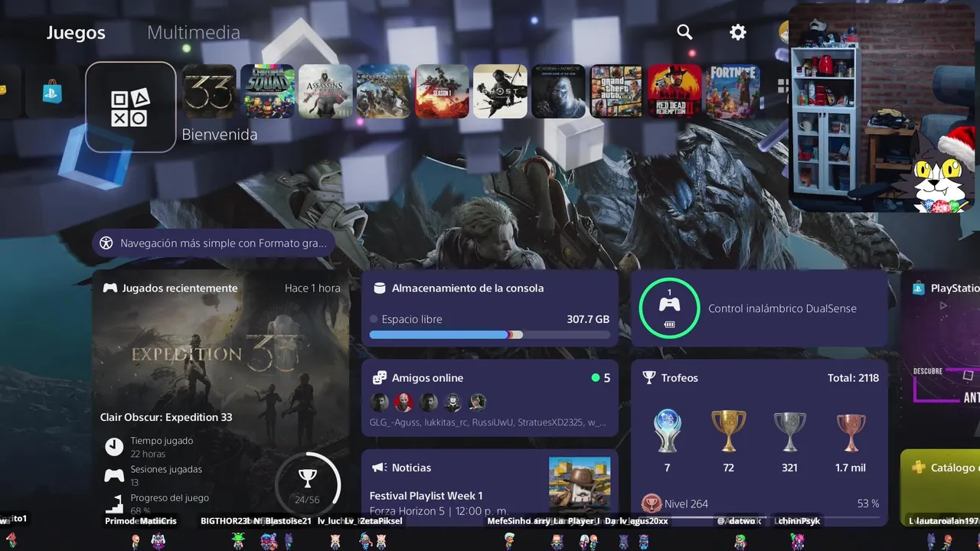Image resolution: width=980 pixels, height=551 pixels.
Task: Open the PlayStation Store icon
Action: [x=52, y=92]
